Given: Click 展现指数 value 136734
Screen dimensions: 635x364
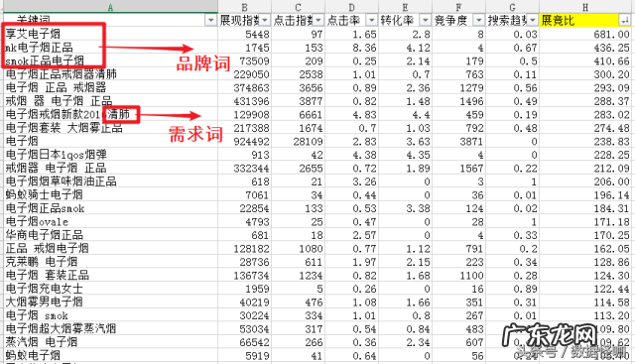Looking at the screenshot, I should (251, 276).
